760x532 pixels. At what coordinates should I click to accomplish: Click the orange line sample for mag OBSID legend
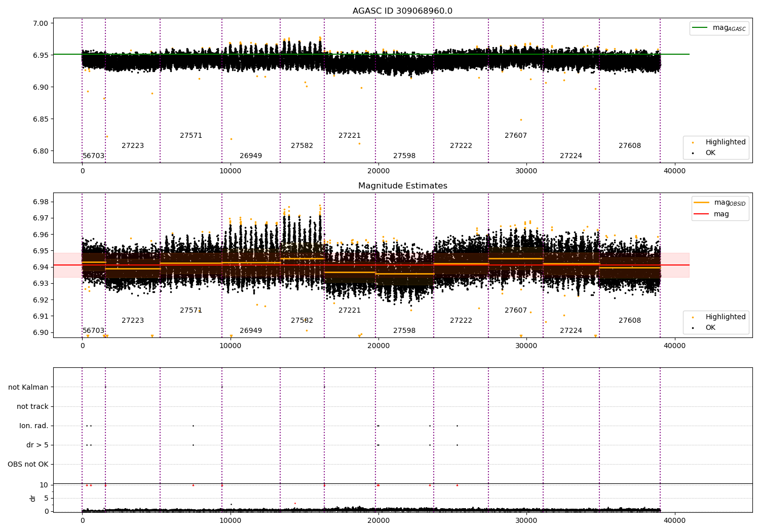pos(702,203)
